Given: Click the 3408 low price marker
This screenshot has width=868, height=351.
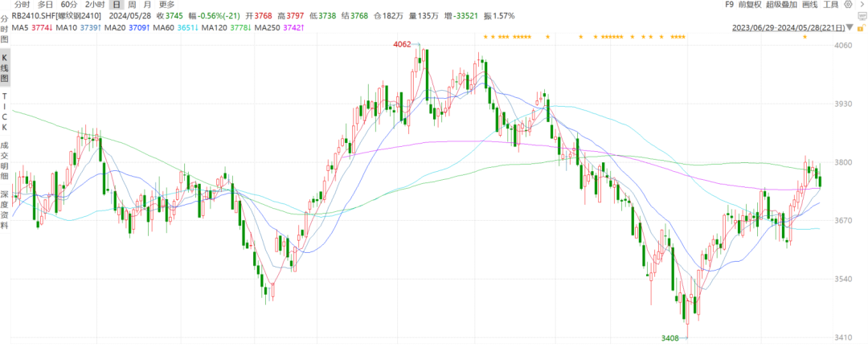Looking at the screenshot, I should 669,337.
